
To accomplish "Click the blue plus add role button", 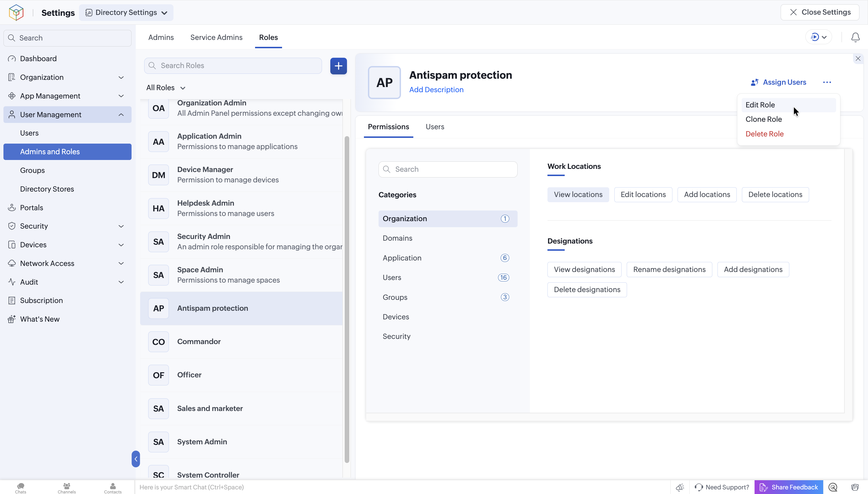I will click(338, 66).
